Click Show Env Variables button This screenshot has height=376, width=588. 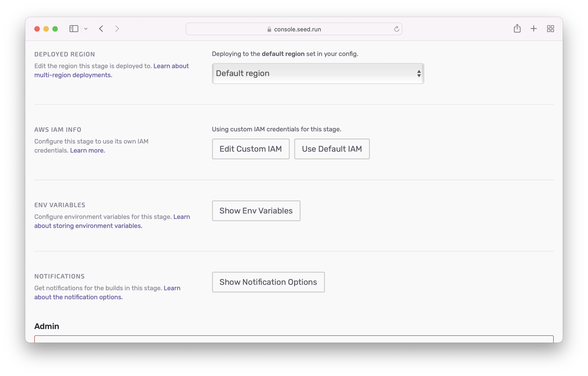(x=256, y=210)
